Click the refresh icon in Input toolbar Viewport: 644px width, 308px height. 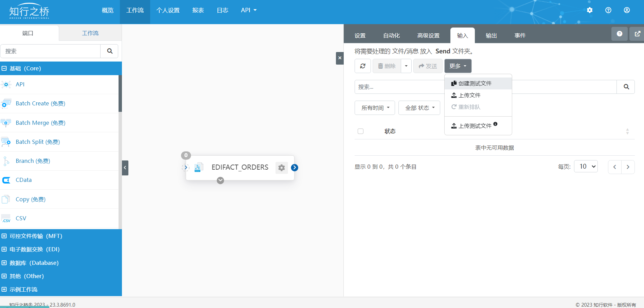tap(362, 66)
